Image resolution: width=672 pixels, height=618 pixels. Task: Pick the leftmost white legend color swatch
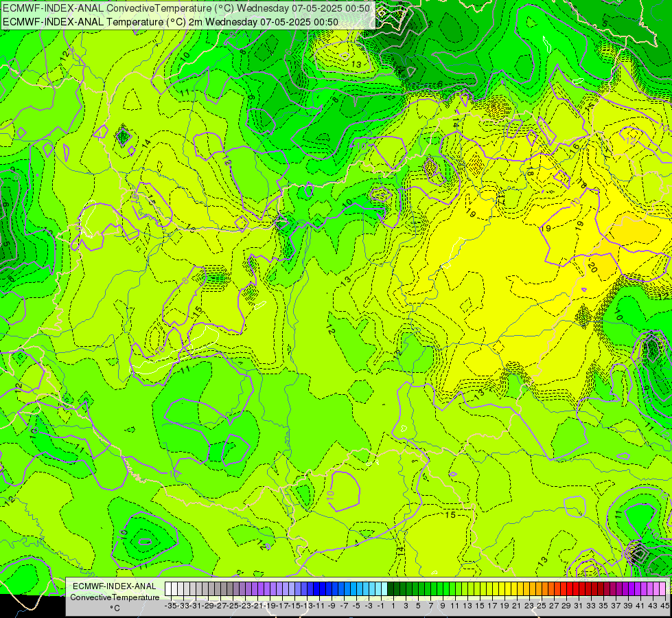click(x=167, y=589)
